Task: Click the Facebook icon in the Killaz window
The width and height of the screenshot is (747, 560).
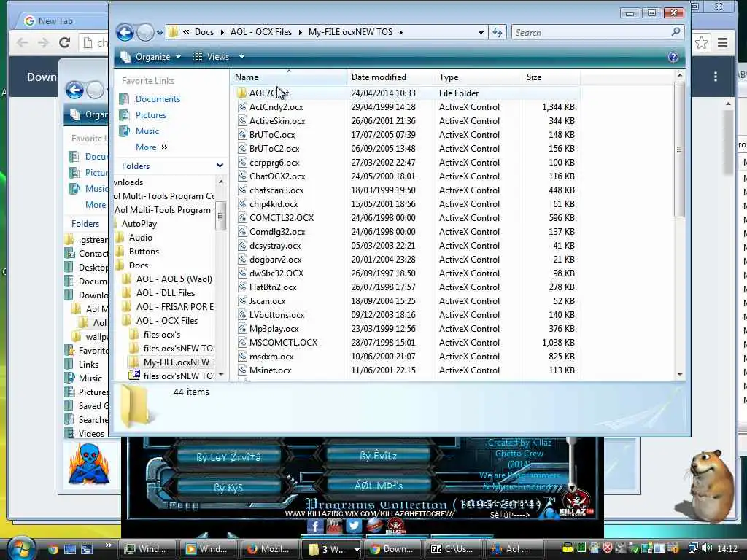Action: pos(315,525)
